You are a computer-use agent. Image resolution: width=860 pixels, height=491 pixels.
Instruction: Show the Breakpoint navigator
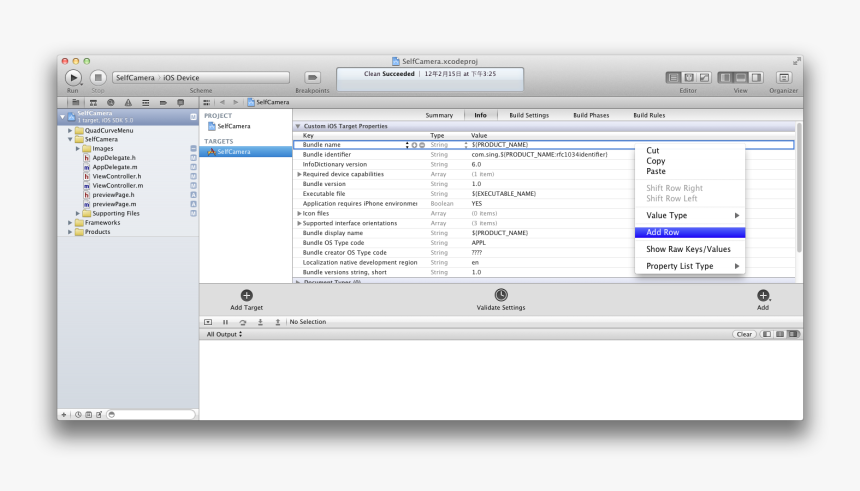163,103
